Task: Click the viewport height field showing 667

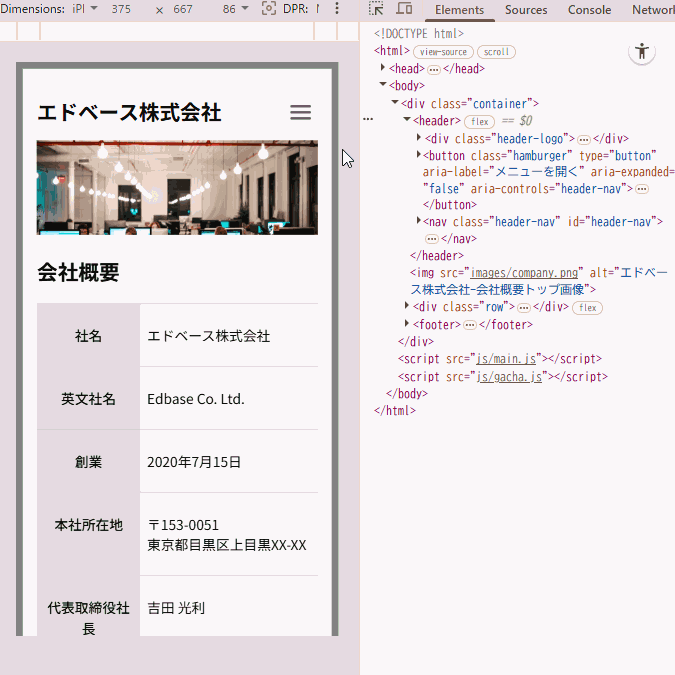Action: 183,9
